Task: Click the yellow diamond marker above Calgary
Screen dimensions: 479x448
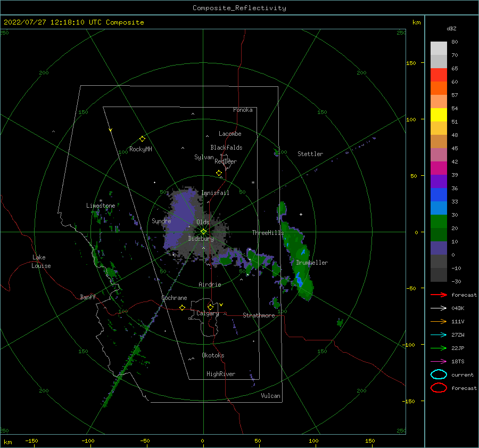Action: point(210,307)
